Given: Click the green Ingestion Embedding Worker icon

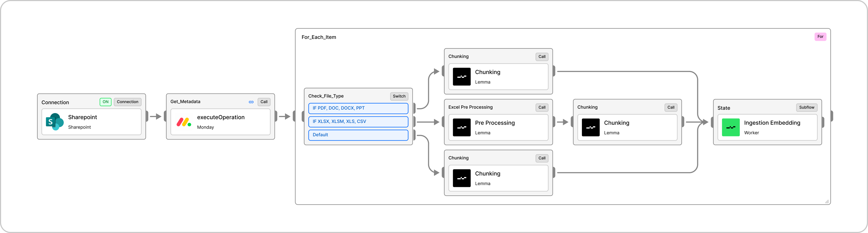Looking at the screenshot, I should 730,127.
